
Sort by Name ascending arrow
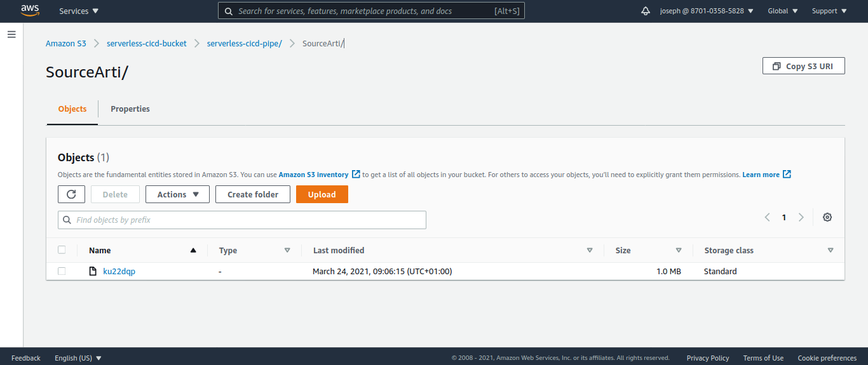click(193, 250)
